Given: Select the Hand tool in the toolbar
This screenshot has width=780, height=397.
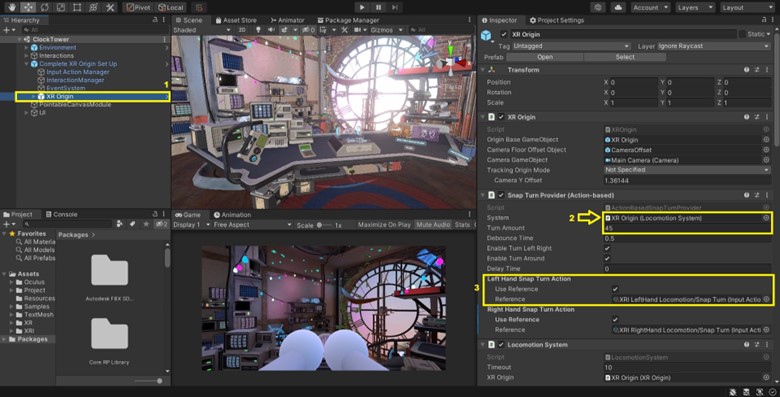Looking at the screenshot, I should click(x=12, y=7).
